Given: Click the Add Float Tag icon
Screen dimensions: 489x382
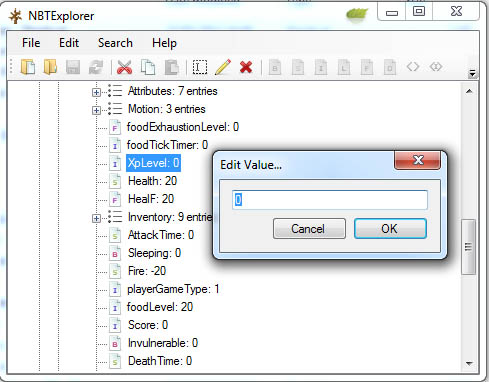Looking at the screenshot, I should [367, 67].
